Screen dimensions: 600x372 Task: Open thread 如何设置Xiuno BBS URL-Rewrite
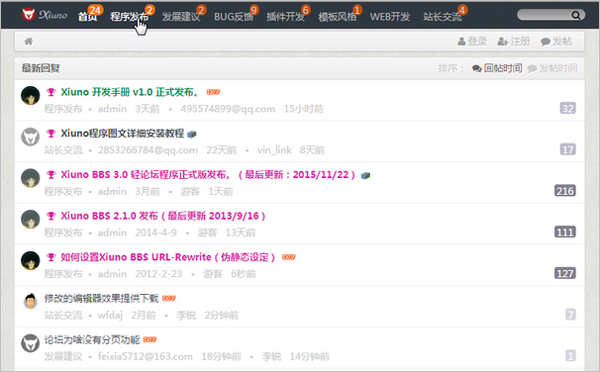click(x=168, y=257)
